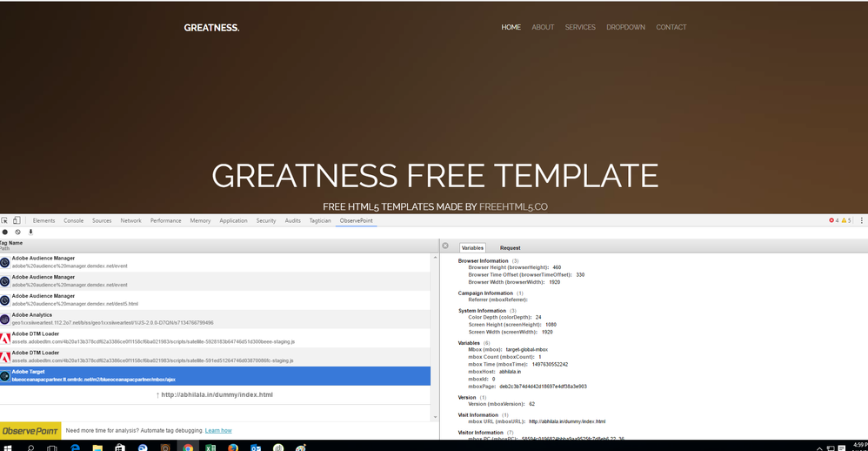868x451 pixels.
Task: Open Firefox from the Windows taskbar
Action: (x=233, y=447)
